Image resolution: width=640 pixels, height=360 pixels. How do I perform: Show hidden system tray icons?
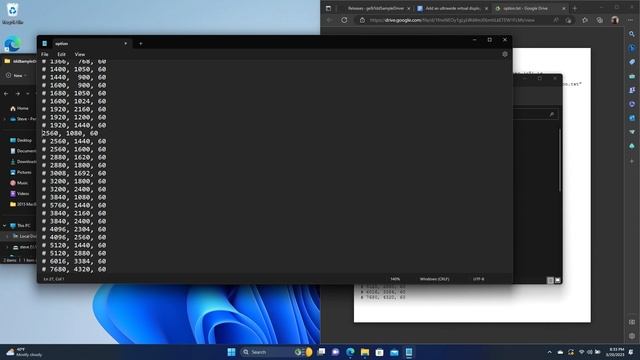click(x=549, y=352)
